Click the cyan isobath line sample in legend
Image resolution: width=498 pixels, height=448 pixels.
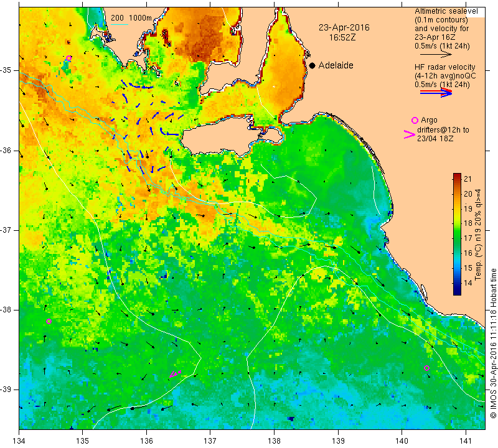119,24
